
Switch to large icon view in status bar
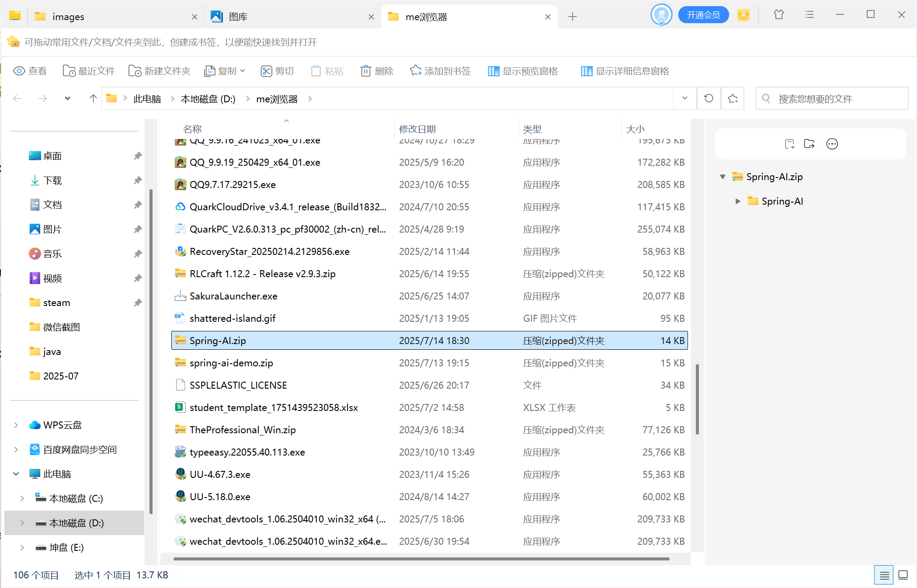point(903,575)
